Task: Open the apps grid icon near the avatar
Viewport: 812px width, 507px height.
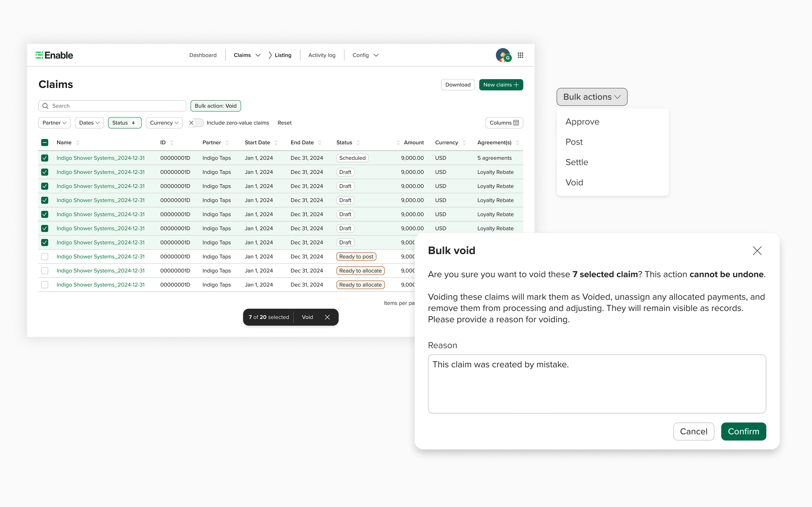Action: pyautogui.click(x=520, y=55)
